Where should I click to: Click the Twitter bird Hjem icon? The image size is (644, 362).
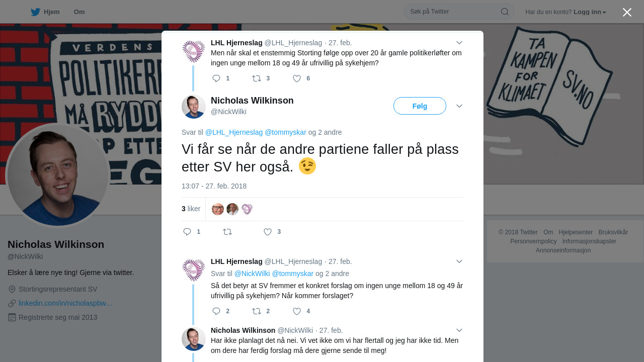point(35,12)
